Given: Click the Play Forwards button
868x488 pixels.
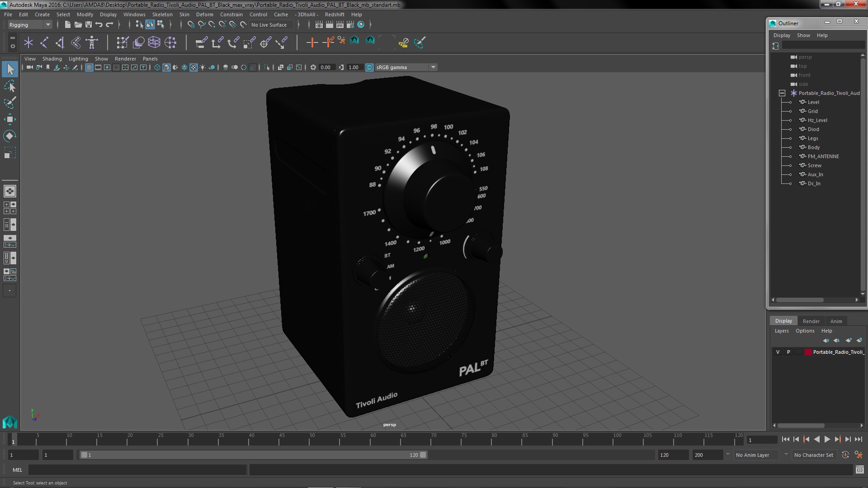Looking at the screenshot, I should (x=827, y=439).
